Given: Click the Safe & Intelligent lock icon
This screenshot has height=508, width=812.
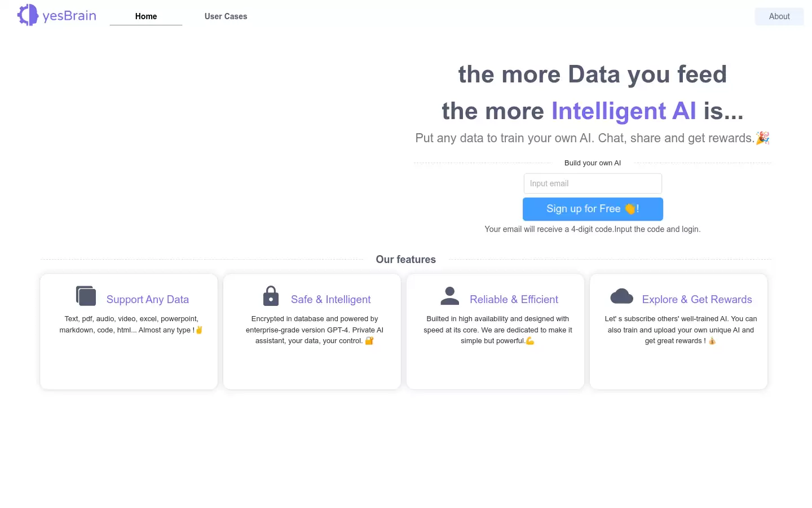Looking at the screenshot, I should pos(271,296).
